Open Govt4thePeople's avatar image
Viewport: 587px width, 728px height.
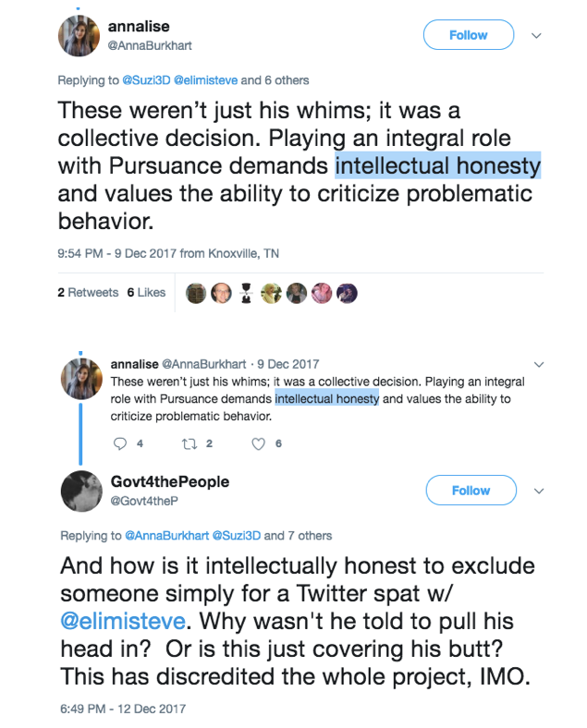(x=81, y=491)
